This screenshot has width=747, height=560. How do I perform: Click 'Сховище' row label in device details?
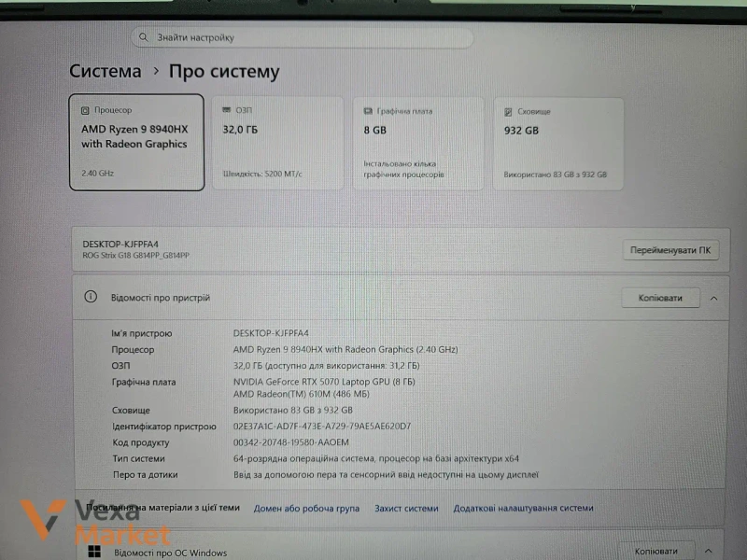(x=131, y=411)
